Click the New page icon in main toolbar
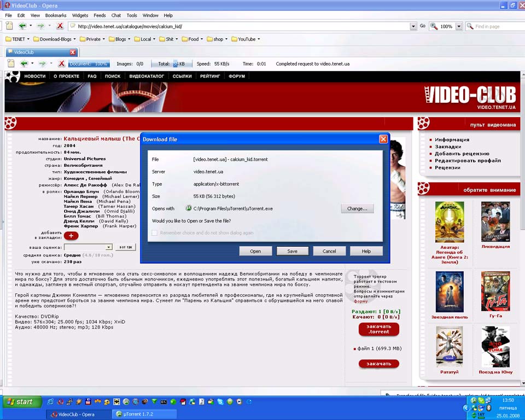 [9, 26]
